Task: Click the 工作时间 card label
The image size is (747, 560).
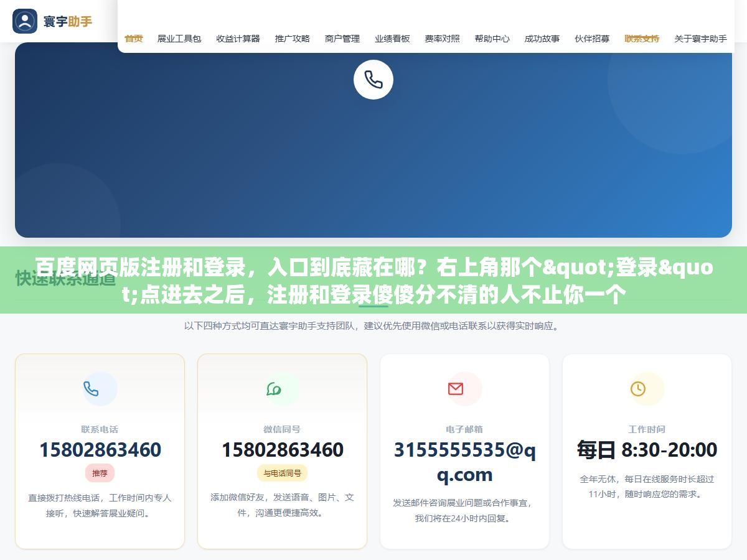Action: tap(647, 429)
